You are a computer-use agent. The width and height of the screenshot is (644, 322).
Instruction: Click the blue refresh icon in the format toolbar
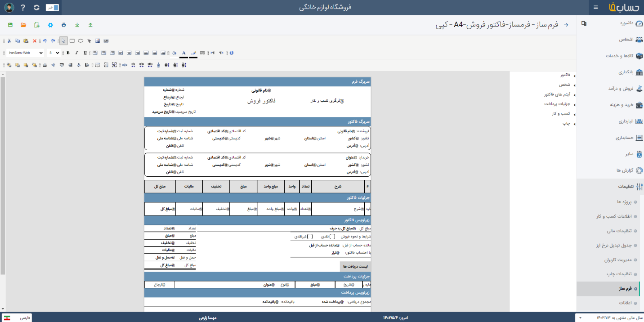coord(232,53)
